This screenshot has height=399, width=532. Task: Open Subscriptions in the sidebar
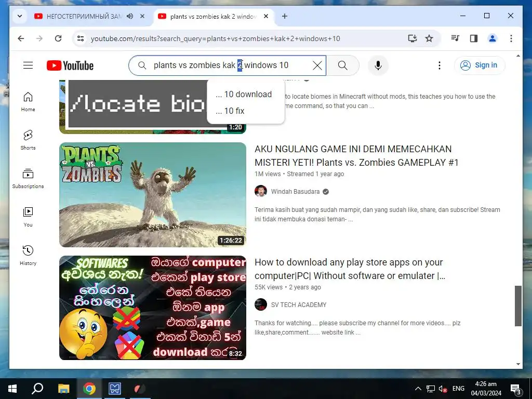28,179
